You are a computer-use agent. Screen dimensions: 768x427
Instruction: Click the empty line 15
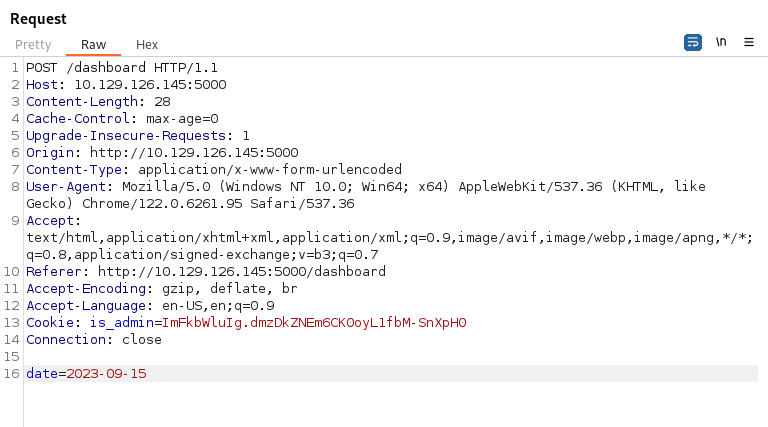pos(390,356)
